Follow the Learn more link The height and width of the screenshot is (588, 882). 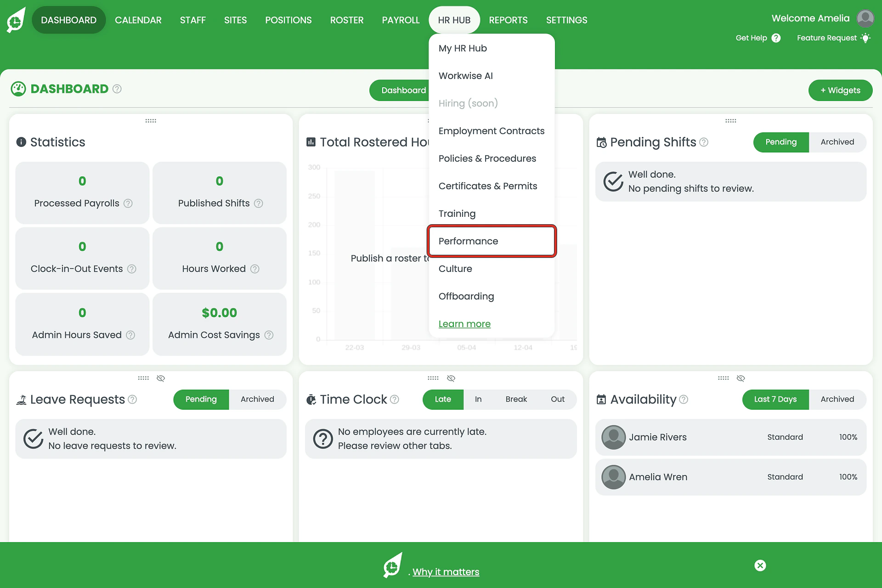pos(464,324)
